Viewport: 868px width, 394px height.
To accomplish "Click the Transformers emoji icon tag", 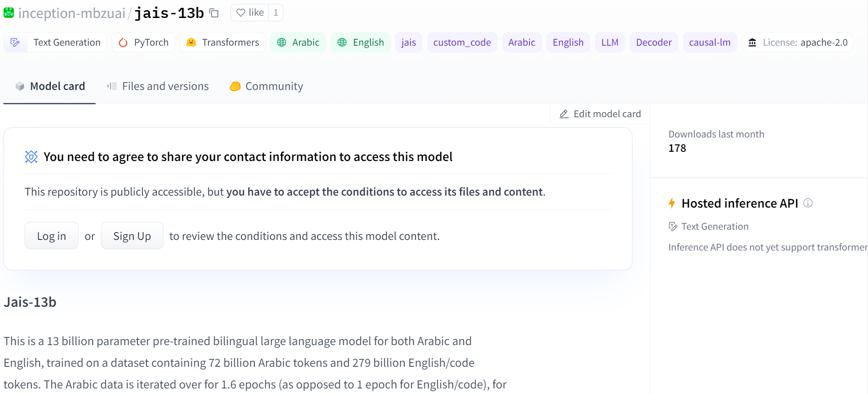I will pyautogui.click(x=191, y=42).
